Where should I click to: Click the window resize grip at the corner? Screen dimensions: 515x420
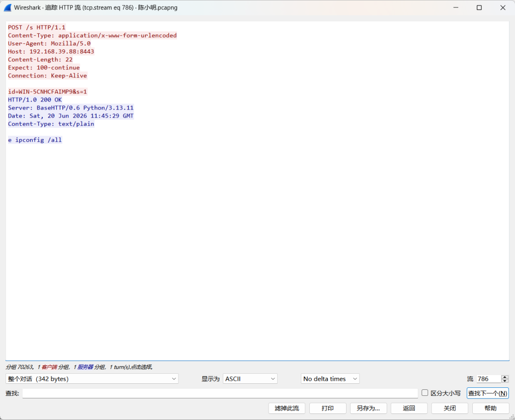tap(511, 416)
